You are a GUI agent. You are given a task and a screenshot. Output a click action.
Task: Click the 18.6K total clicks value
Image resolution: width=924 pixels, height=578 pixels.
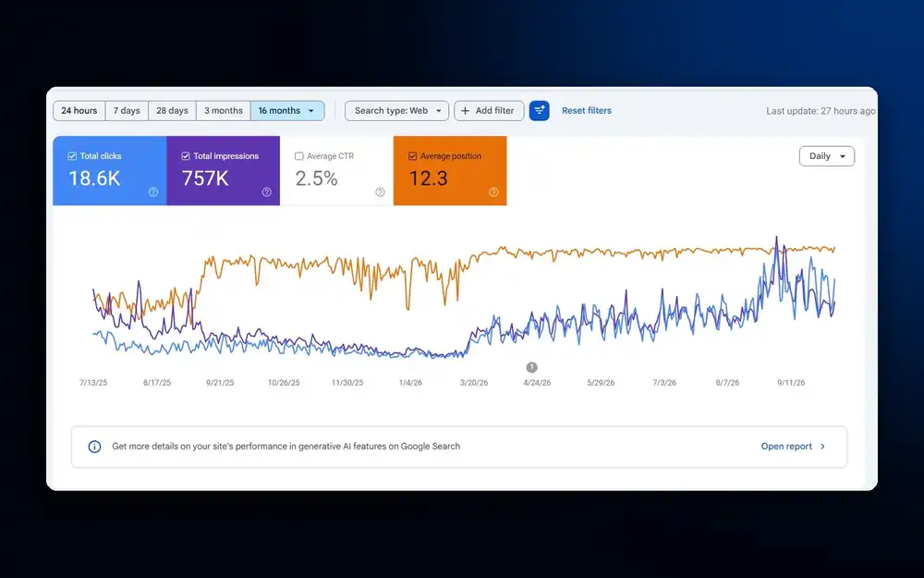click(x=94, y=178)
